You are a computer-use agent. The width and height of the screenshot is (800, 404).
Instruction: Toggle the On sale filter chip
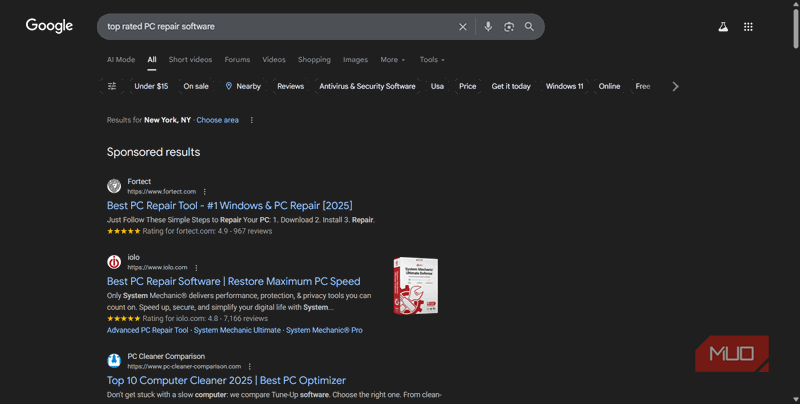tap(196, 86)
